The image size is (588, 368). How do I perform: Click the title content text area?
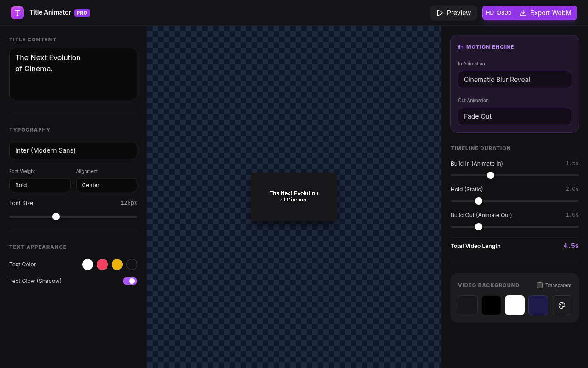[x=73, y=74]
